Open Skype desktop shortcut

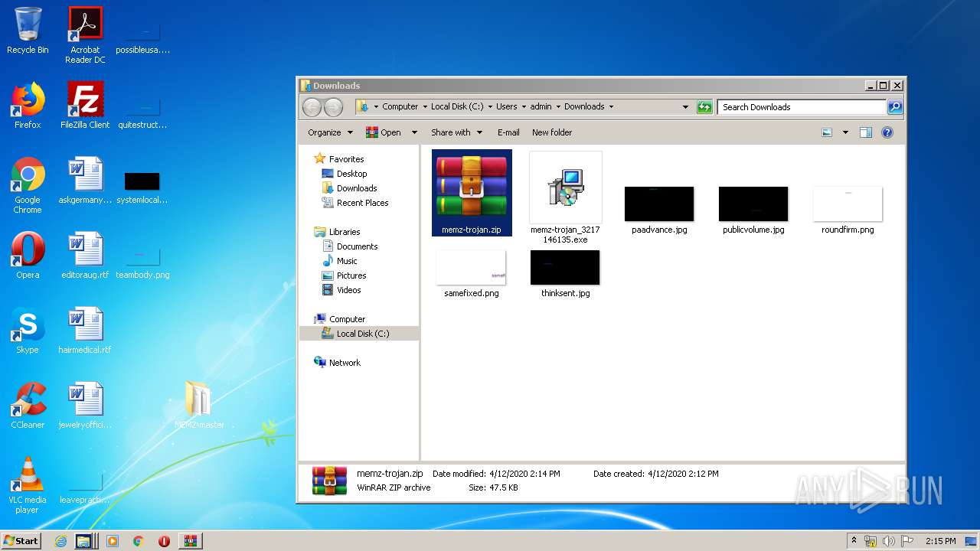coord(28,331)
